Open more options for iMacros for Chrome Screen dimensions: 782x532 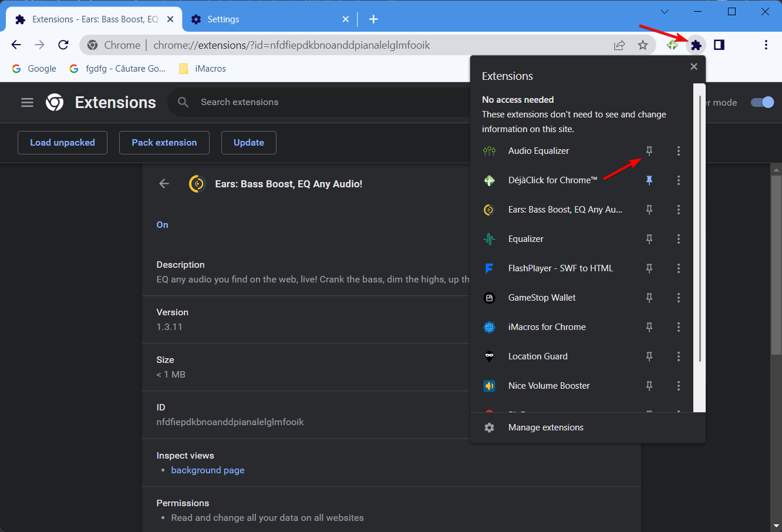pos(679,327)
